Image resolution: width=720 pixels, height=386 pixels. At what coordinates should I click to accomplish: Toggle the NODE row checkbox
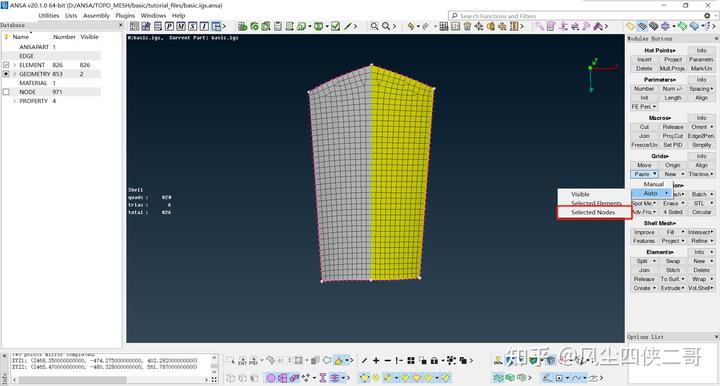click(x=6, y=92)
